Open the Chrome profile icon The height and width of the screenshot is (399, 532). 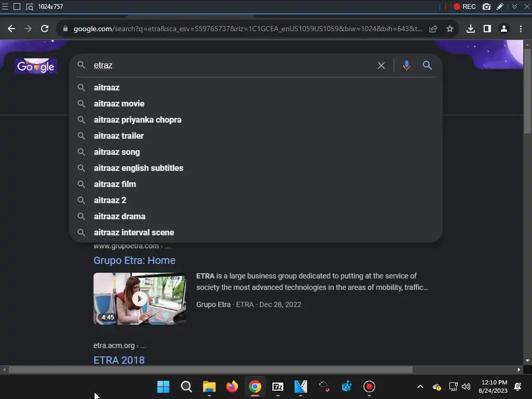[504, 29]
